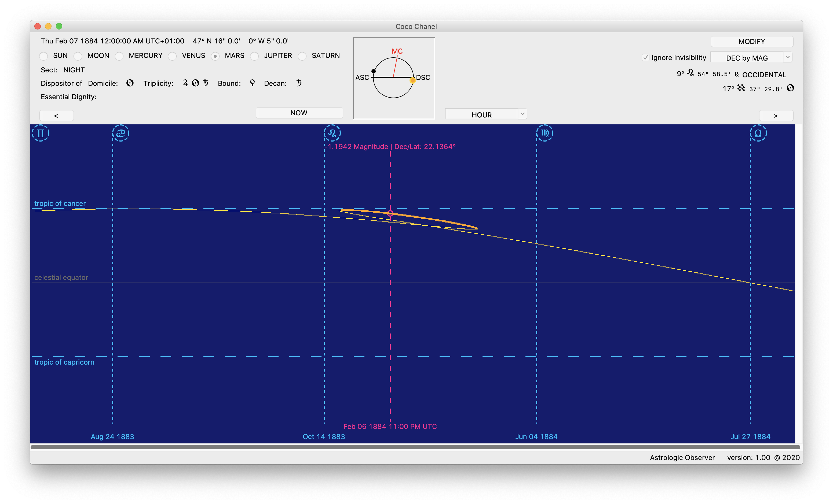Viewport: 833px width, 504px height.
Task: Open the HOUR time-step dropdown
Action: click(x=486, y=114)
